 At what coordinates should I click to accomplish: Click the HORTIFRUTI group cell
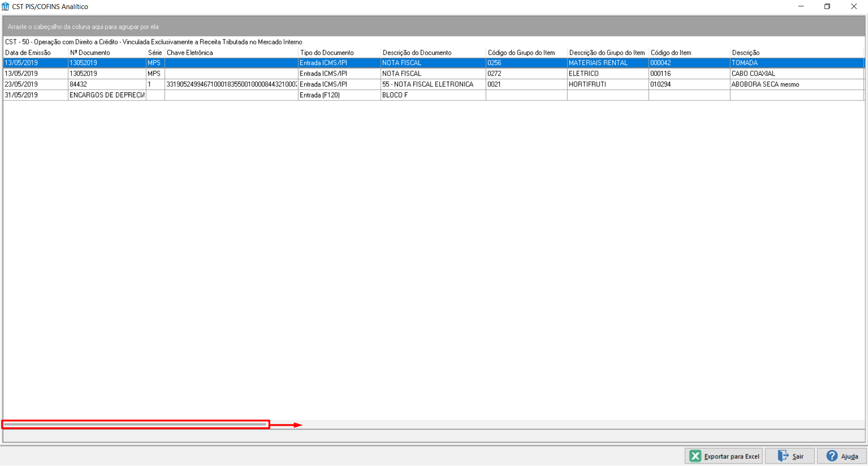[608, 84]
